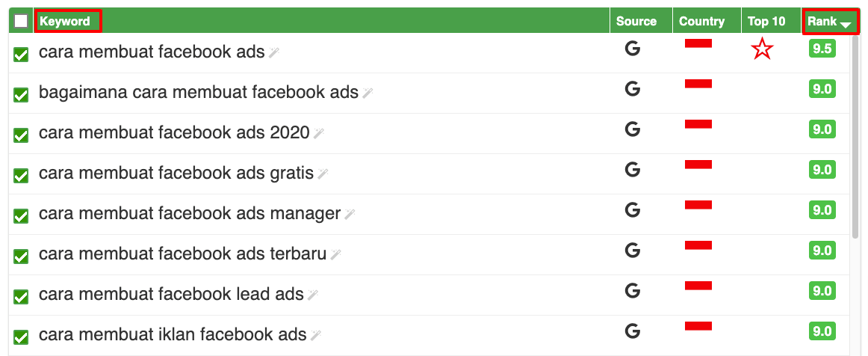Click pencil edit icon beside 'cara membuat facebook ads'
Image resolution: width=868 pixels, height=356 pixels.
274,52
